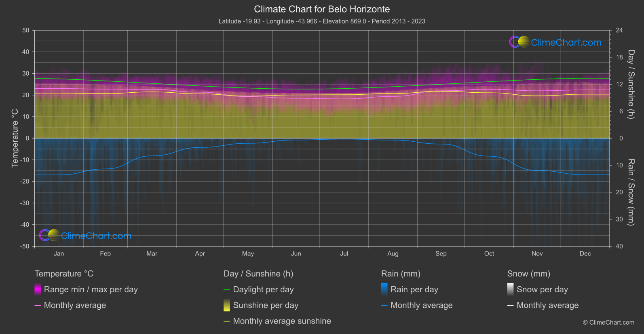The image size is (644, 334).
Task: Click the yellow Monthly average sunshine line marker
Action: [x=227, y=321]
